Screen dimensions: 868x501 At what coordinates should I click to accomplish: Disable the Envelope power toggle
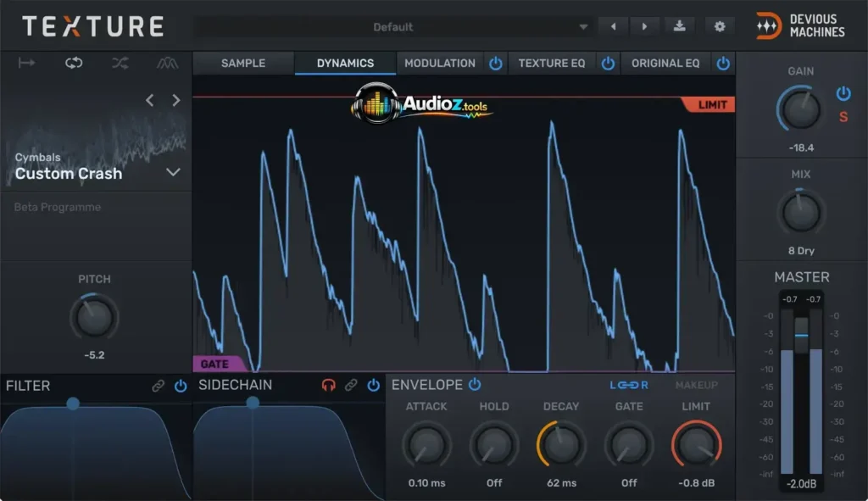coord(475,385)
